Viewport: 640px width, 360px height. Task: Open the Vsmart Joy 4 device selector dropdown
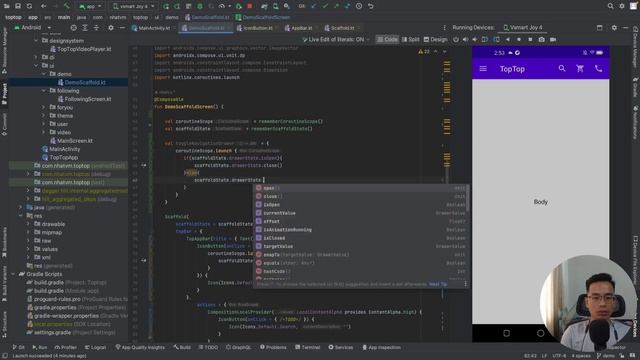[x=133, y=6]
